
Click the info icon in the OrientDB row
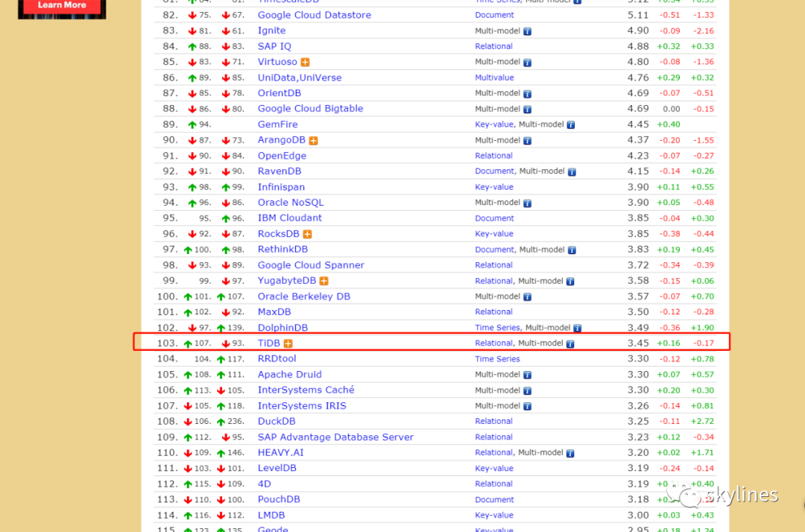tap(527, 94)
